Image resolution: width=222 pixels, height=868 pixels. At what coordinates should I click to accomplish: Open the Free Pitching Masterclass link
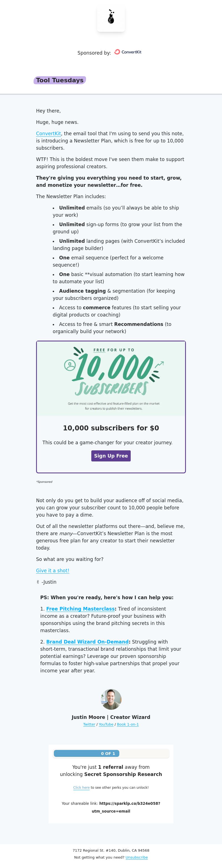pyautogui.click(x=80, y=609)
